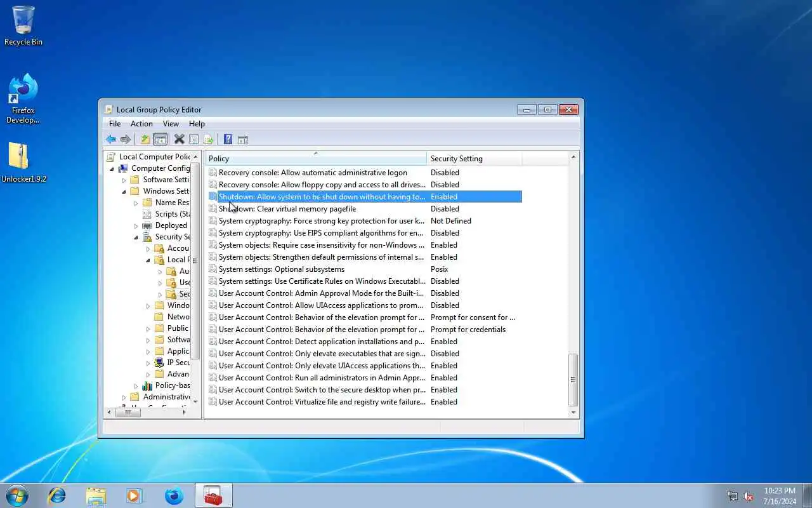Image resolution: width=812 pixels, height=508 pixels.
Task: Expand the Name Resolution Policy node
Action: 136,203
